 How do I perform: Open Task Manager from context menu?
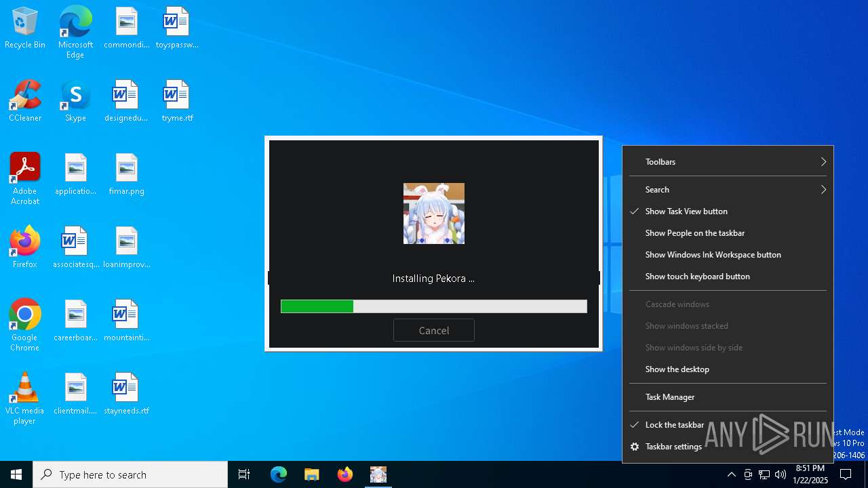click(x=728, y=397)
